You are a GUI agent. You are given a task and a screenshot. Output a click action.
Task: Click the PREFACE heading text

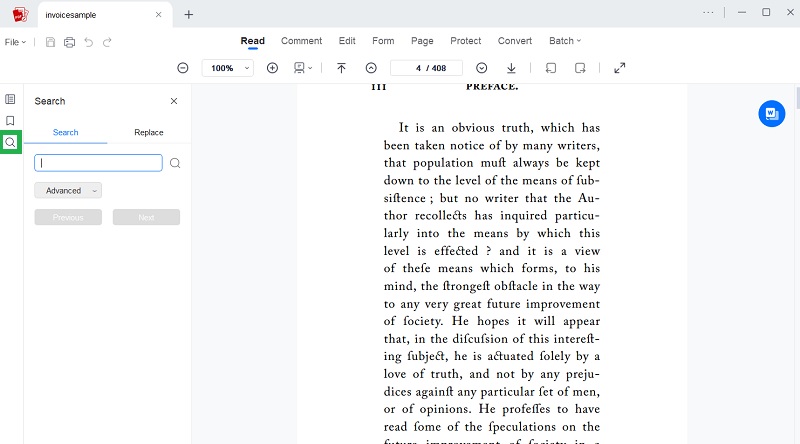click(x=492, y=87)
